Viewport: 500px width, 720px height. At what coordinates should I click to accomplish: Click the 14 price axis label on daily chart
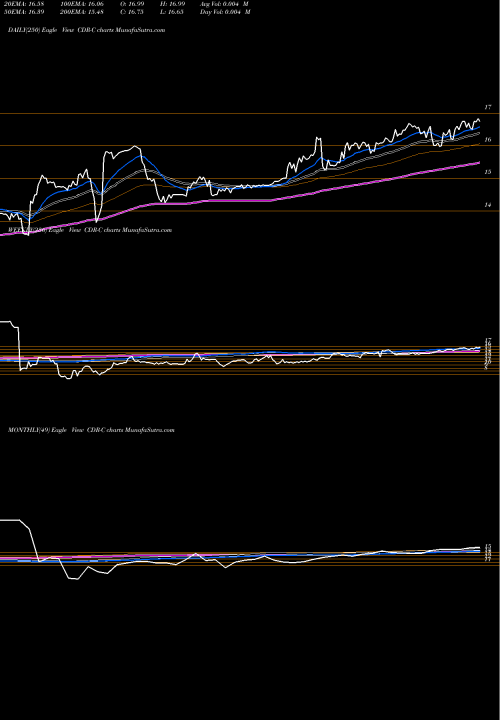(488, 205)
